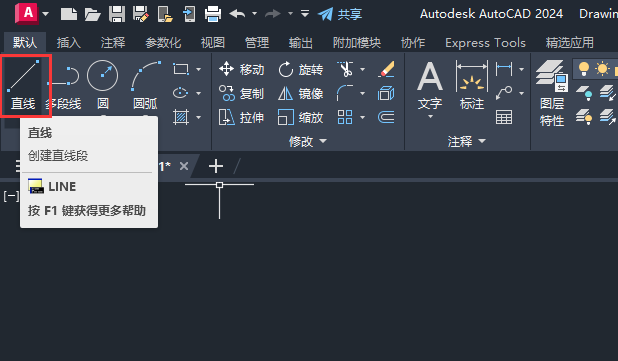
Task: Click the trim scissors icon
Action: 345,69
